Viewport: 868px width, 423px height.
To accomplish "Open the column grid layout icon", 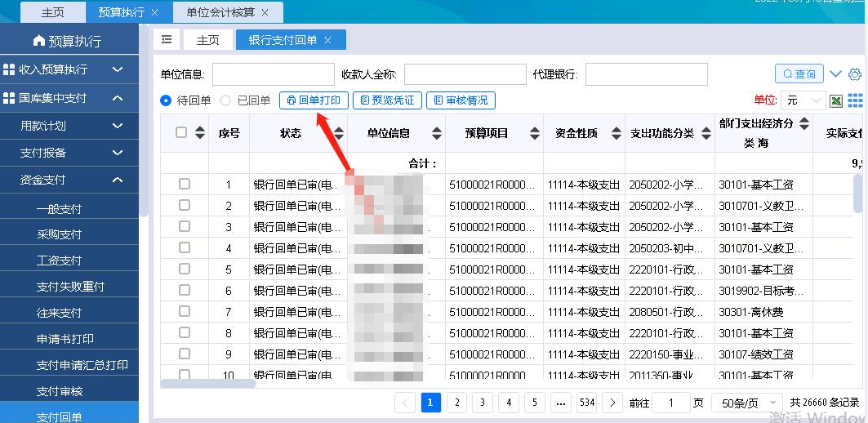I will click(855, 100).
